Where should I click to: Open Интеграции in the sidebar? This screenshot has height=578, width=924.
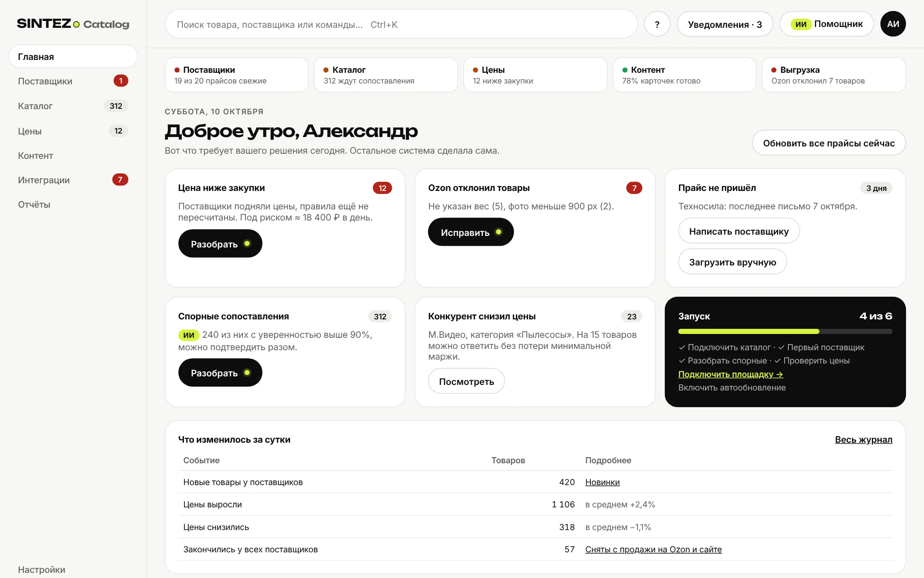click(73, 180)
